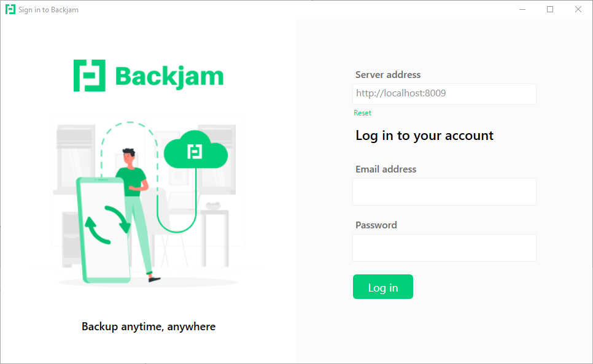
Task: Click the green Log in button
Action: (x=382, y=287)
